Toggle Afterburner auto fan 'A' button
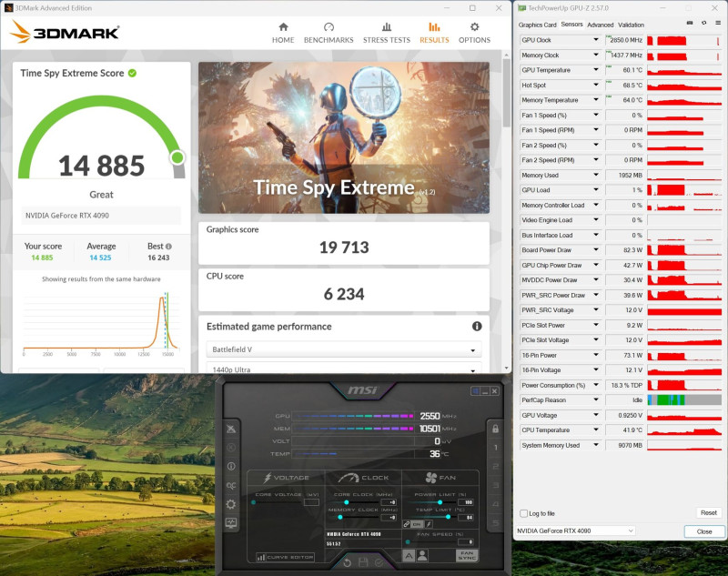The width and height of the screenshot is (728, 576). click(x=409, y=556)
